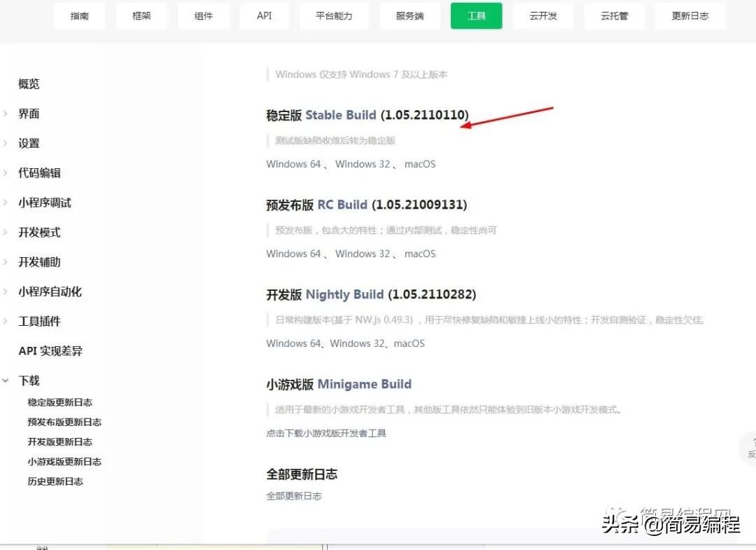Expand the 设置 sidebar section
This screenshot has height=550, width=756.
(28, 143)
